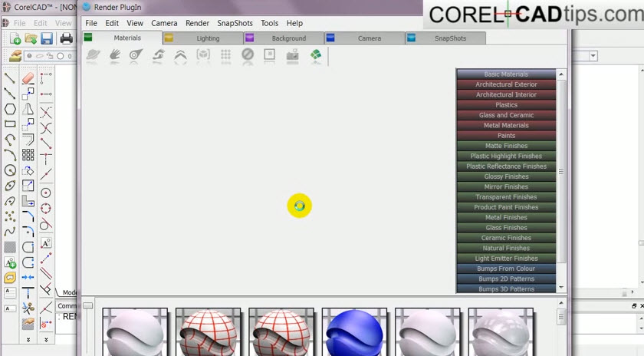Click the green grid surface icon in materials toolbar
Screen dimensions: 644x356
tap(316, 55)
